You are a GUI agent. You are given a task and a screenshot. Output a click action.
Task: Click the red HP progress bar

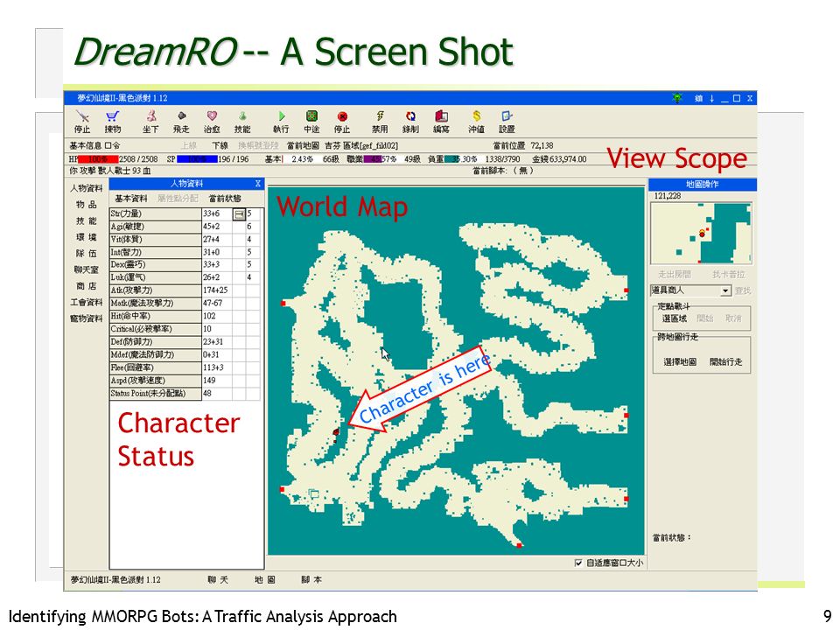pyautogui.click(x=98, y=159)
